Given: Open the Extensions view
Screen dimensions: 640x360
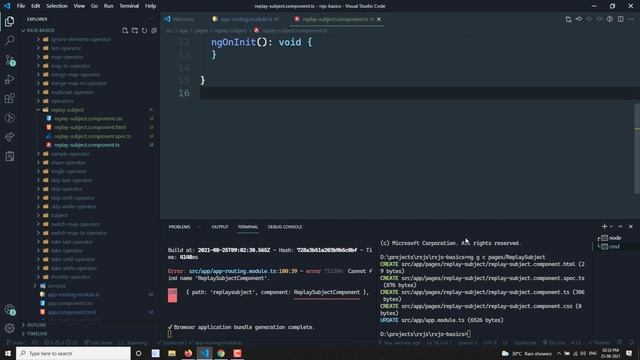Looking at the screenshot, I should 9,98.
